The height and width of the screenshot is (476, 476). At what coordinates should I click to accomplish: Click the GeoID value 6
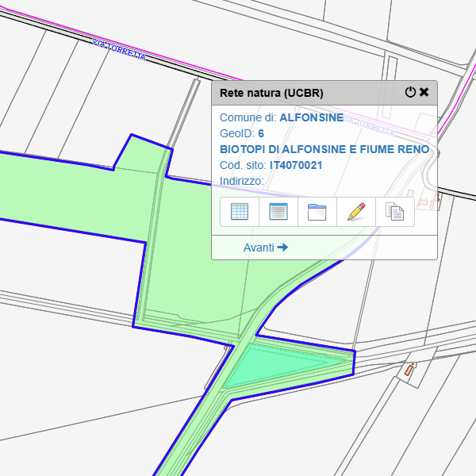[261, 133]
